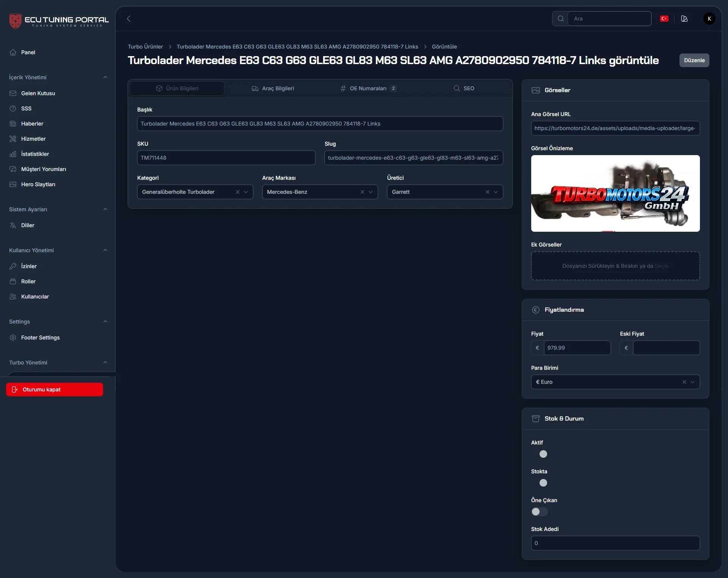Enable the Öne Çıkan switch
This screenshot has width=728, height=578.
click(540, 512)
